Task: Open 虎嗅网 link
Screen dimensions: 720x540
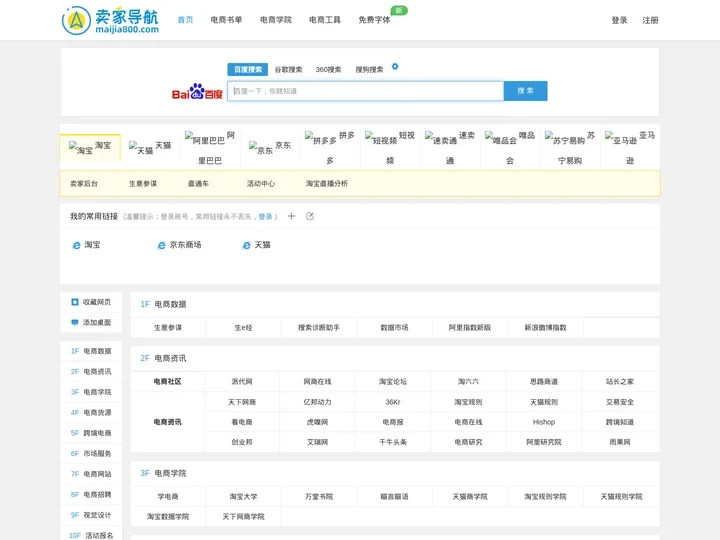Action: point(317,422)
